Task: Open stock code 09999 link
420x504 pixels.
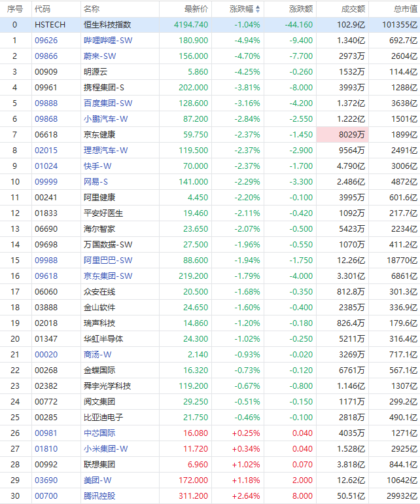Action: pos(46,182)
